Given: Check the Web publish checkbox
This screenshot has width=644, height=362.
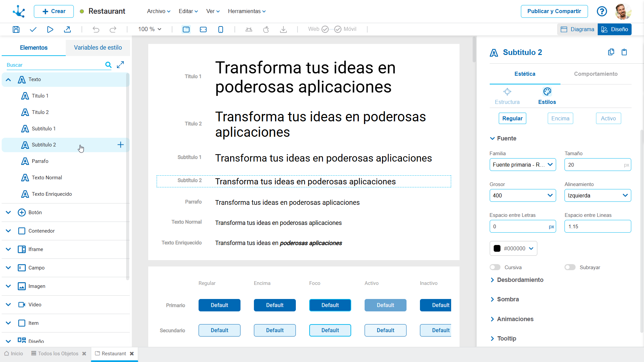Looking at the screenshot, I should pyautogui.click(x=325, y=29).
